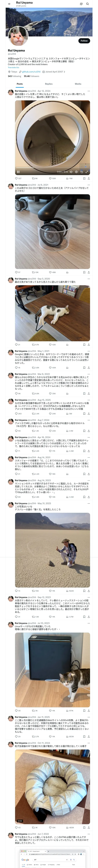The image size is (98, 868).
Task: Follow Rui Ueyama
Action: point(84,41)
